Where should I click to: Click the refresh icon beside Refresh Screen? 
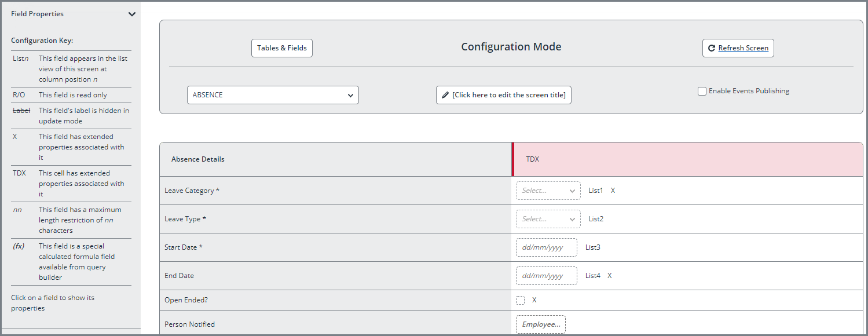click(712, 48)
